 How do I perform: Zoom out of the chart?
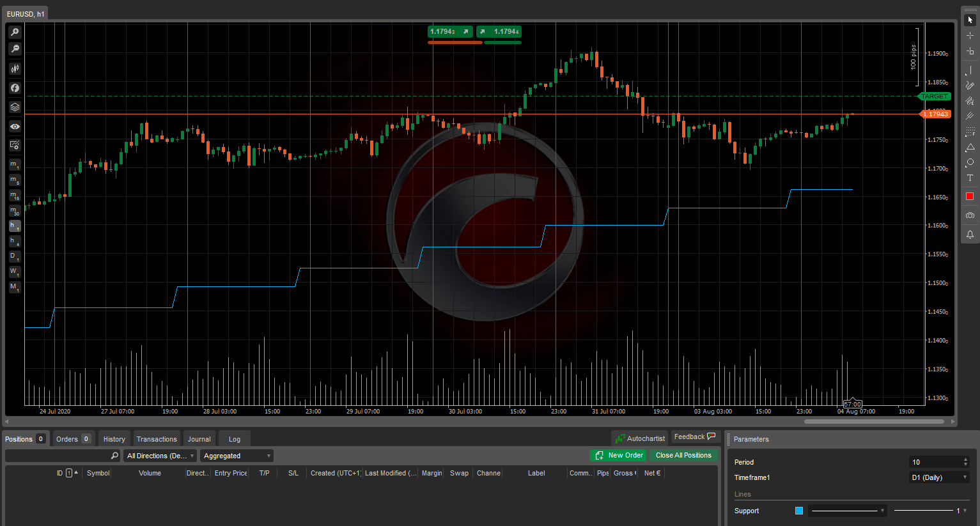[15, 49]
